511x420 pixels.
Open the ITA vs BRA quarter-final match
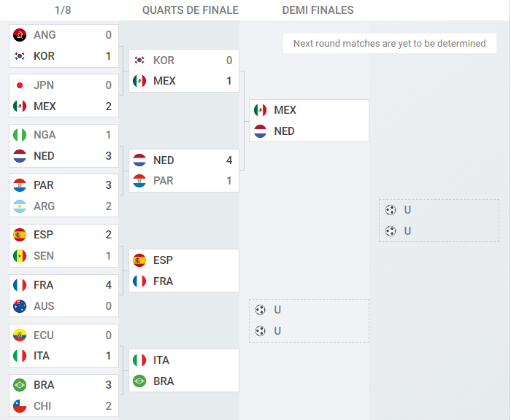pos(184,370)
